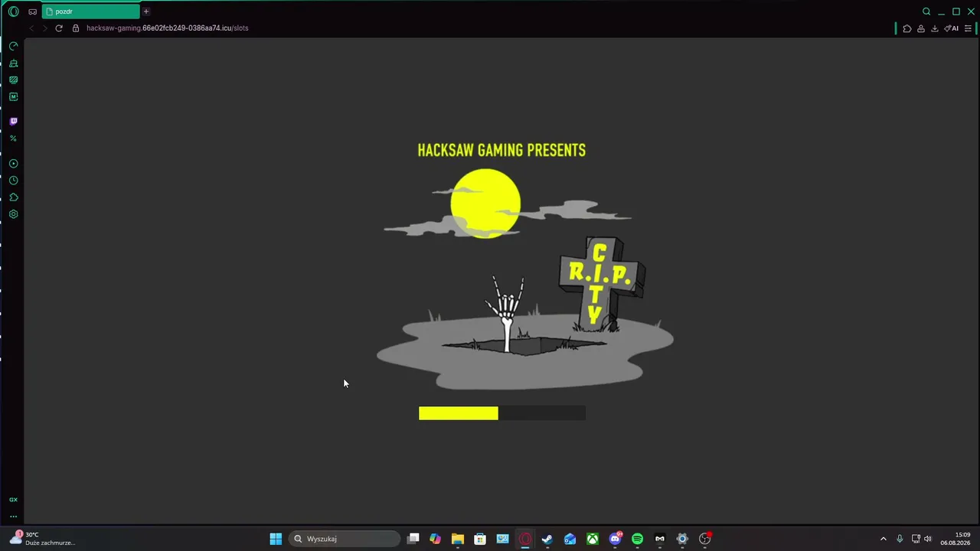The width and height of the screenshot is (980, 551).
Task: Click the 'HACKSAW GAMING PRESENTS' title text
Action: [501, 151]
